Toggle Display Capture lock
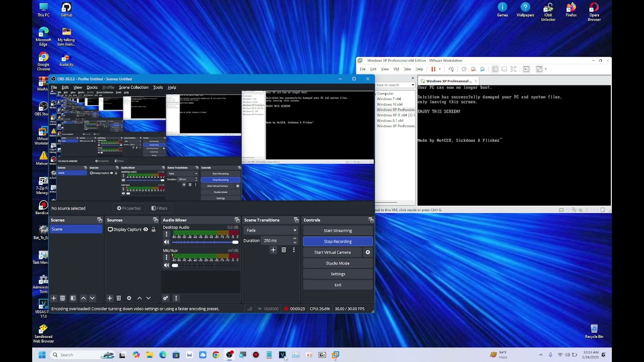Image resolution: width=644 pixels, height=362 pixels. pos(153,229)
